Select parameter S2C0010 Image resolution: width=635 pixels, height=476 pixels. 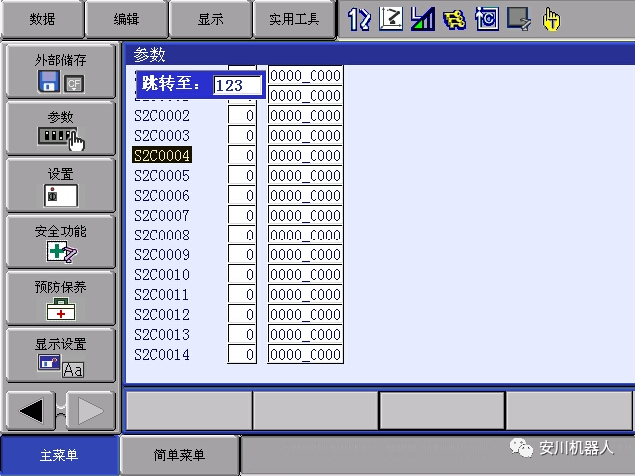tap(162, 274)
